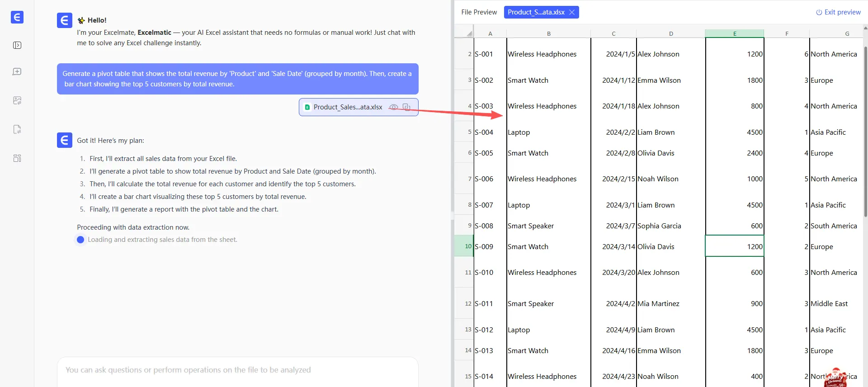The height and width of the screenshot is (387, 868).
Task: Expand the sidebar panel toggle icon
Action: [17, 45]
